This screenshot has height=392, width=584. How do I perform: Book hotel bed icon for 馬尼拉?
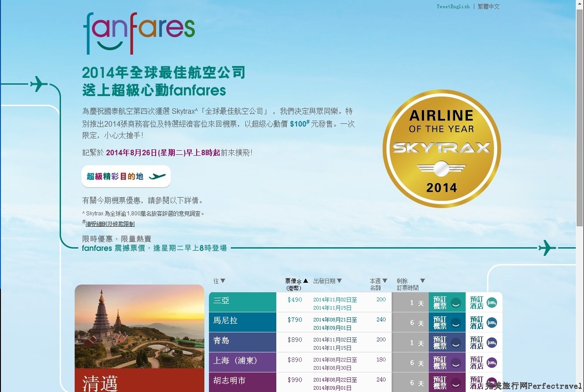pyautogui.click(x=492, y=323)
